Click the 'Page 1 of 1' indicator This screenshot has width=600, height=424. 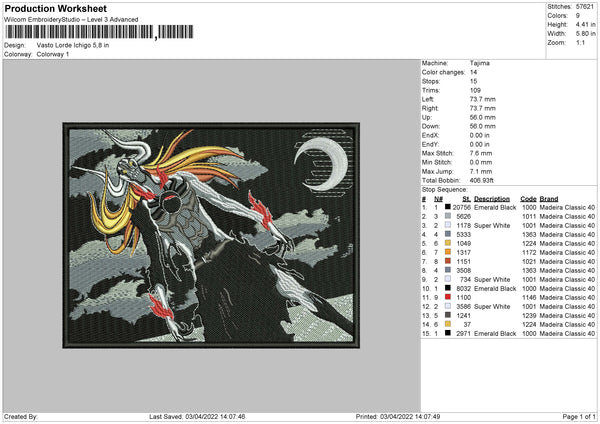pyautogui.click(x=579, y=416)
